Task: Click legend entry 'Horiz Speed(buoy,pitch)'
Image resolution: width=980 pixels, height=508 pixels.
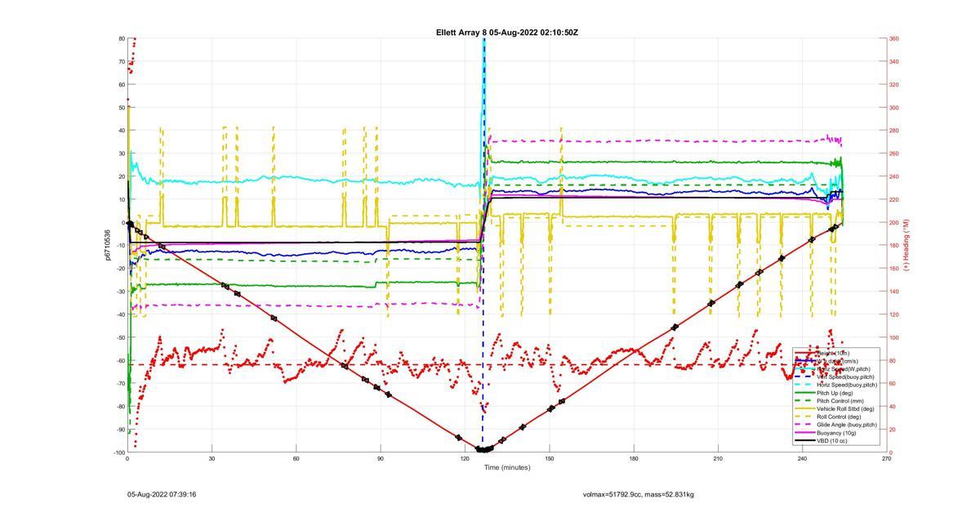Action: pos(847,385)
